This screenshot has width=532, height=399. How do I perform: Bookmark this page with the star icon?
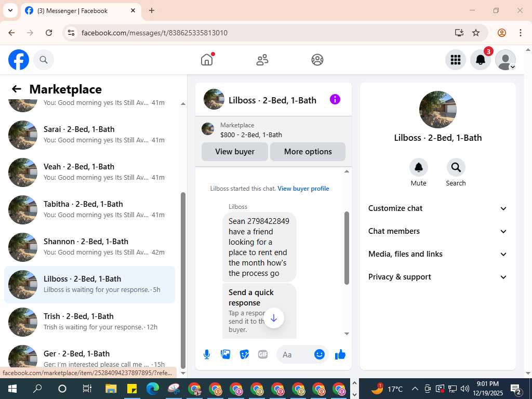pyautogui.click(x=476, y=33)
